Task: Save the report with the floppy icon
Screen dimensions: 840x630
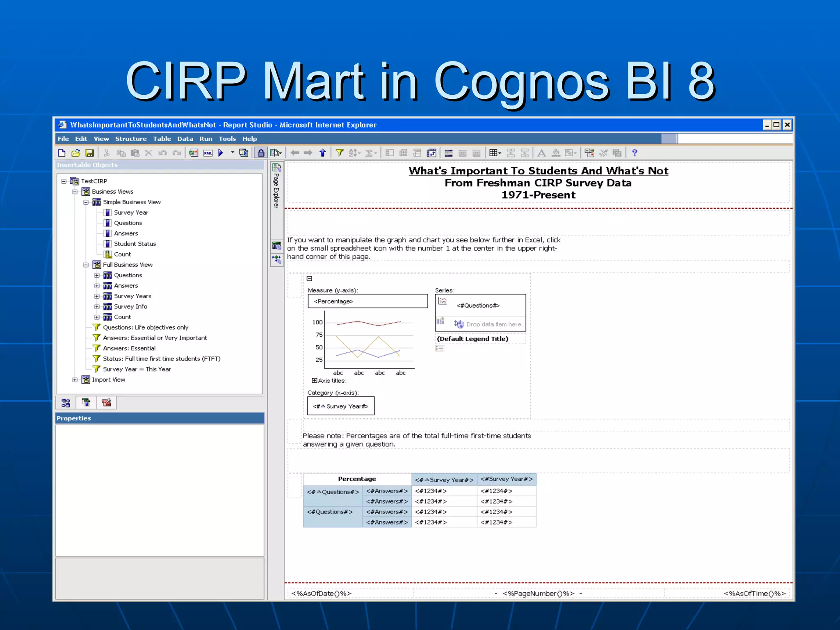Action: click(x=89, y=153)
